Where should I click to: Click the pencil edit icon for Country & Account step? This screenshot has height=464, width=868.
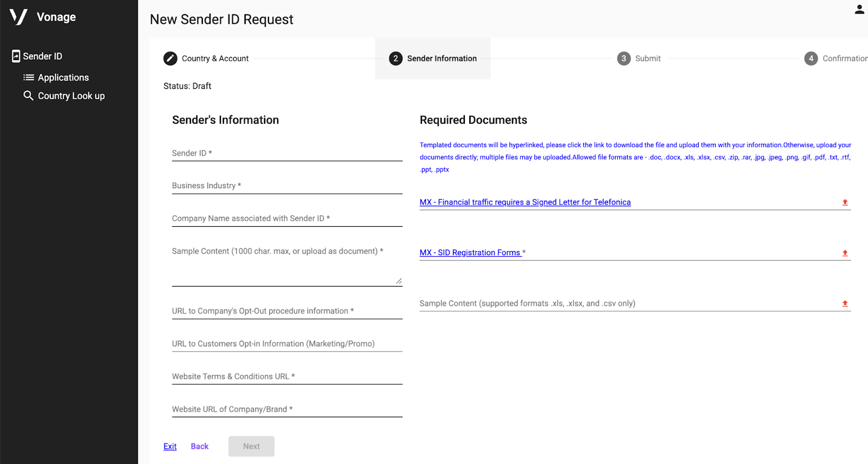click(x=170, y=59)
